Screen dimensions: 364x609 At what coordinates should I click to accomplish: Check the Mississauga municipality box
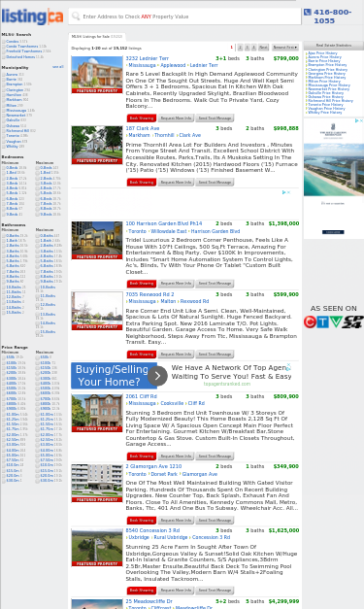[4, 111]
